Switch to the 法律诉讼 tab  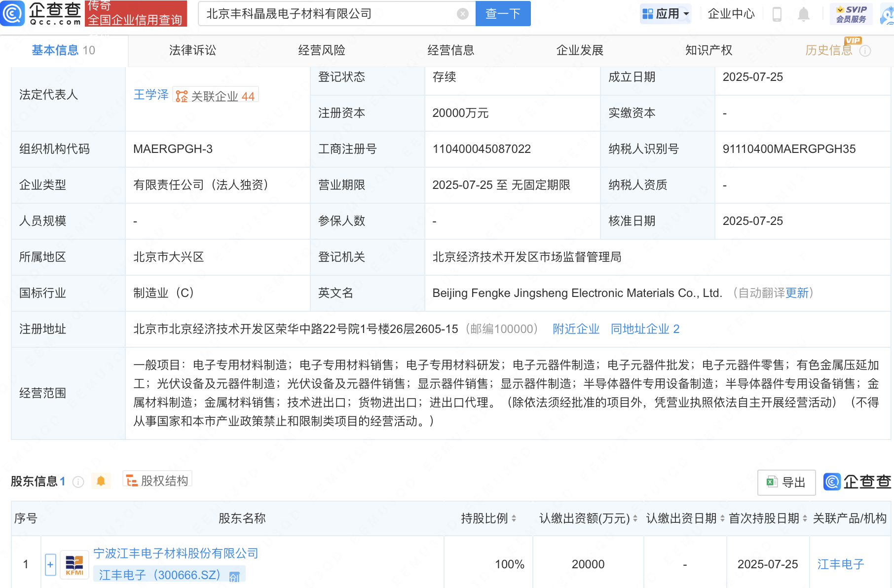pyautogui.click(x=192, y=50)
